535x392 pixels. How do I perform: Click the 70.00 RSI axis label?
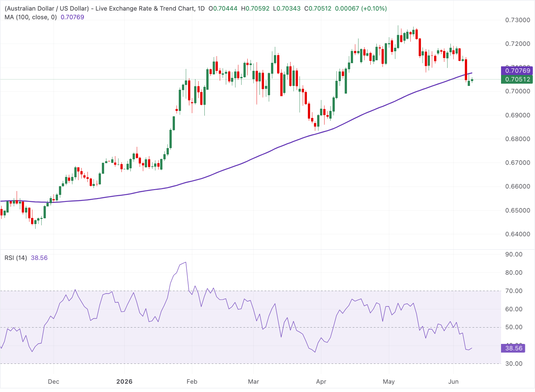click(x=514, y=291)
